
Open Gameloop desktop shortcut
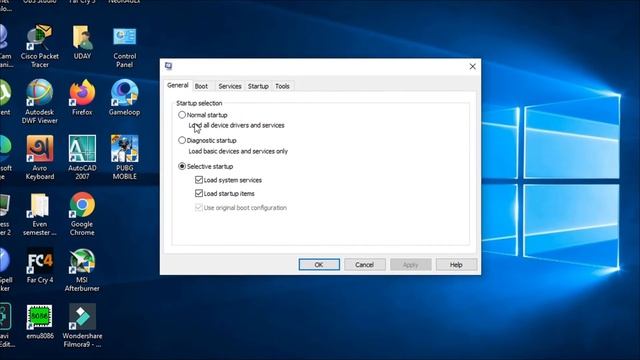[x=124, y=98]
